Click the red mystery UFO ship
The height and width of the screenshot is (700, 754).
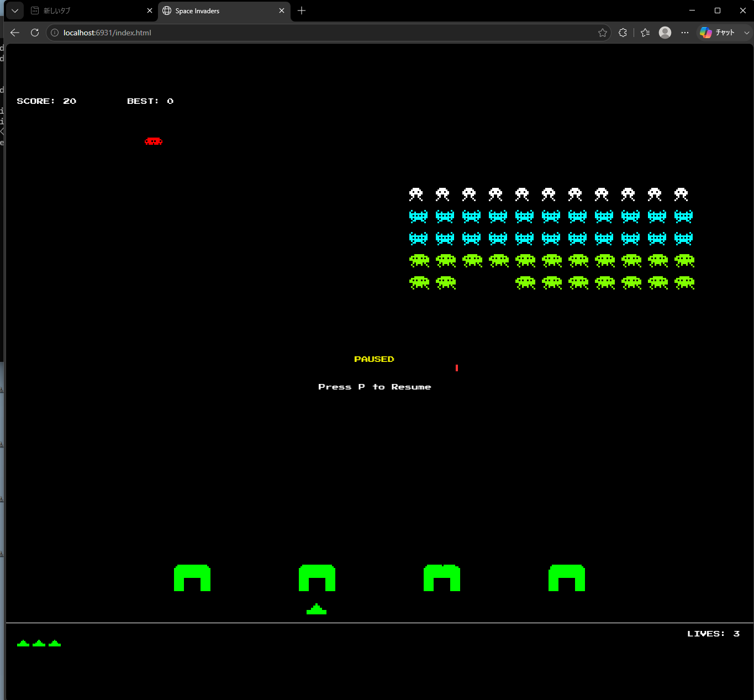tap(154, 141)
